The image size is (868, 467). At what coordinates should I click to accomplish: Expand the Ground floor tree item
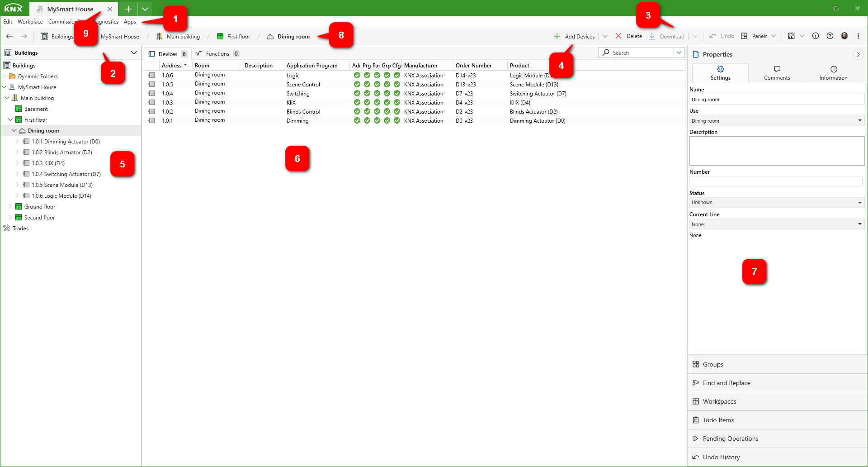(10, 206)
